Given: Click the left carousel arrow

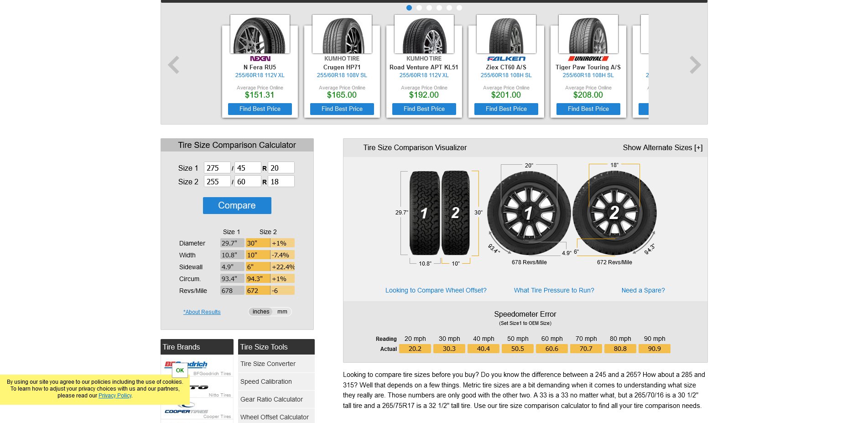Looking at the screenshot, I should coord(174,65).
